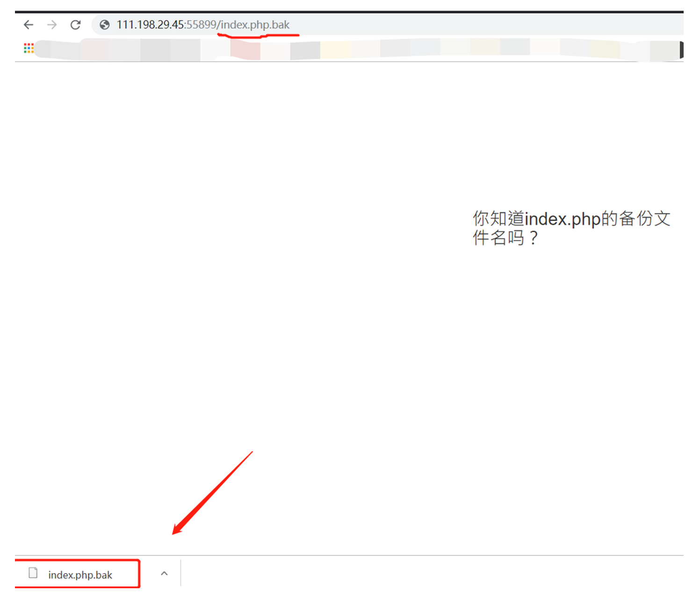Expand download options chevron next to index.php.bak
Image resolution: width=700 pixels, height=599 pixels.
[x=164, y=574]
